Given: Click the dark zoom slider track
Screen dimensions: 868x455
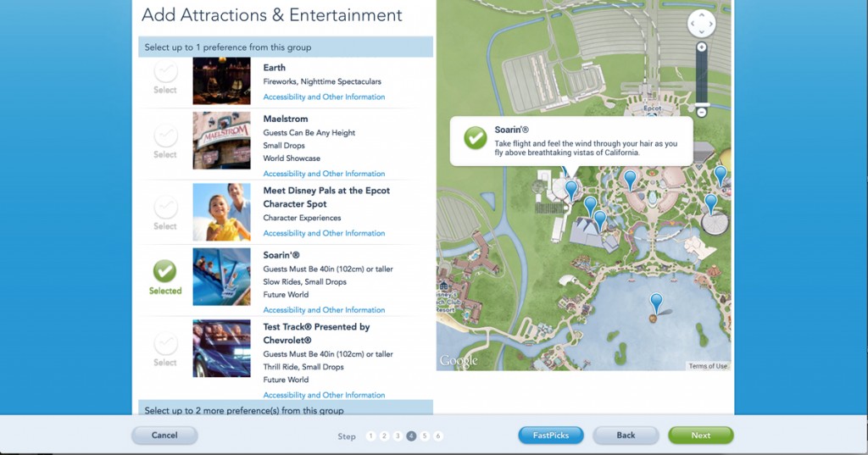Looking at the screenshot, I should tap(701, 76).
